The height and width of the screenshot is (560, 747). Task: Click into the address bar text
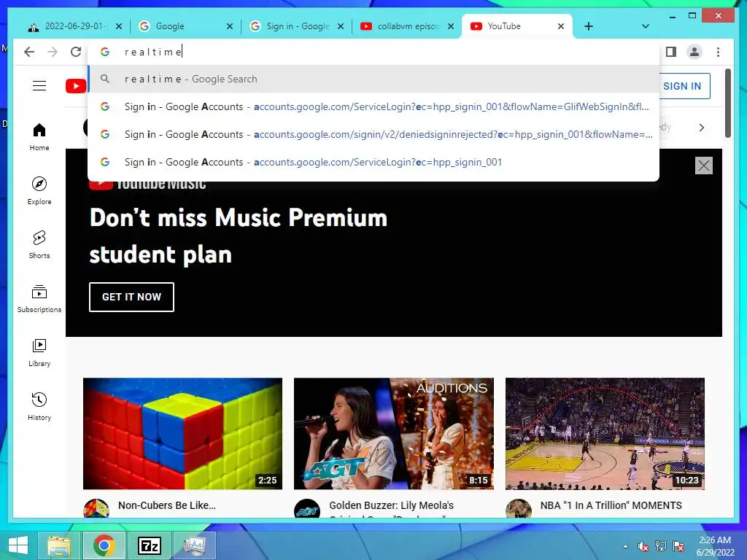coord(373,52)
